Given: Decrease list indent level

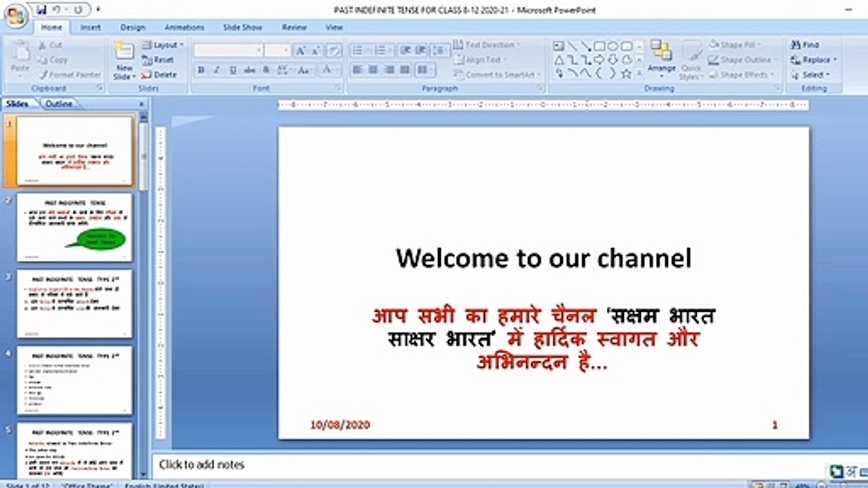Looking at the screenshot, I should 405,51.
